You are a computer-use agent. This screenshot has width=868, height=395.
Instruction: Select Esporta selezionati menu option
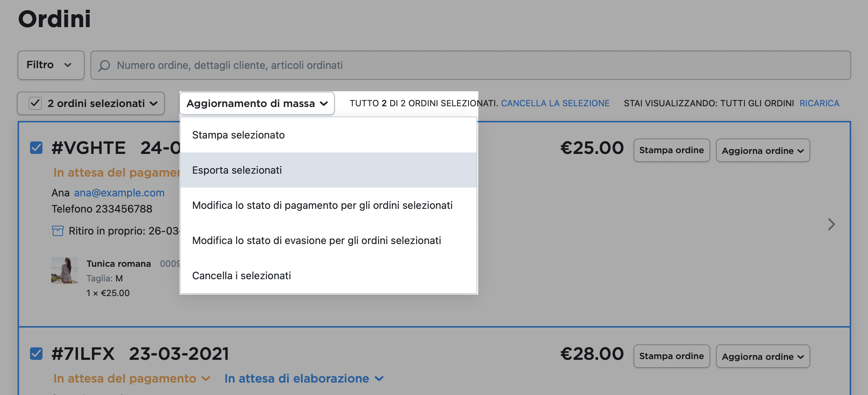[237, 170]
